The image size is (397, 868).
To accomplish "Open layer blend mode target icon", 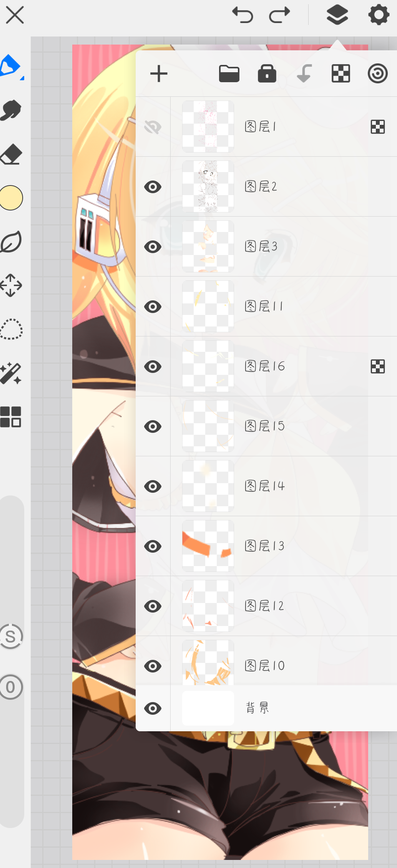I will (377, 74).
